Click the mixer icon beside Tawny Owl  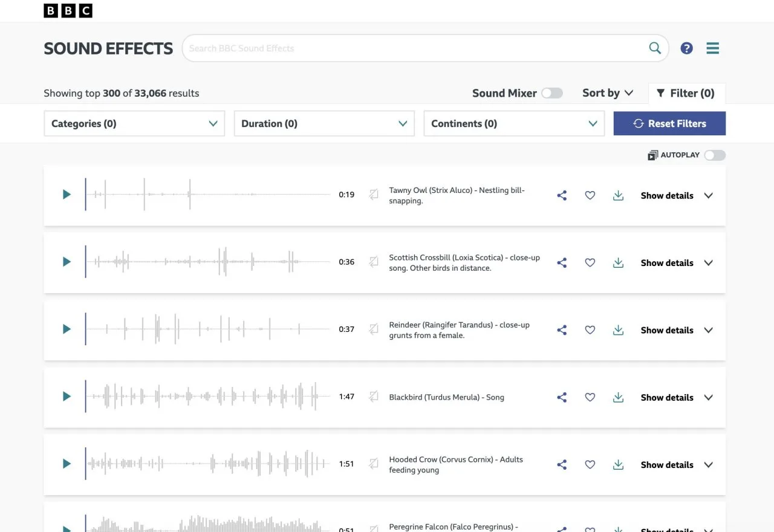click(x=374, y=194)
